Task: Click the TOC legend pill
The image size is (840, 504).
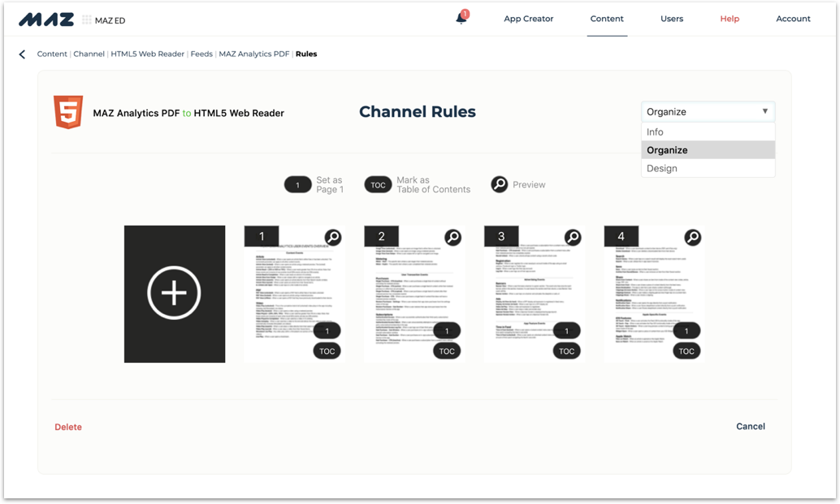Action: pos(379,185)
